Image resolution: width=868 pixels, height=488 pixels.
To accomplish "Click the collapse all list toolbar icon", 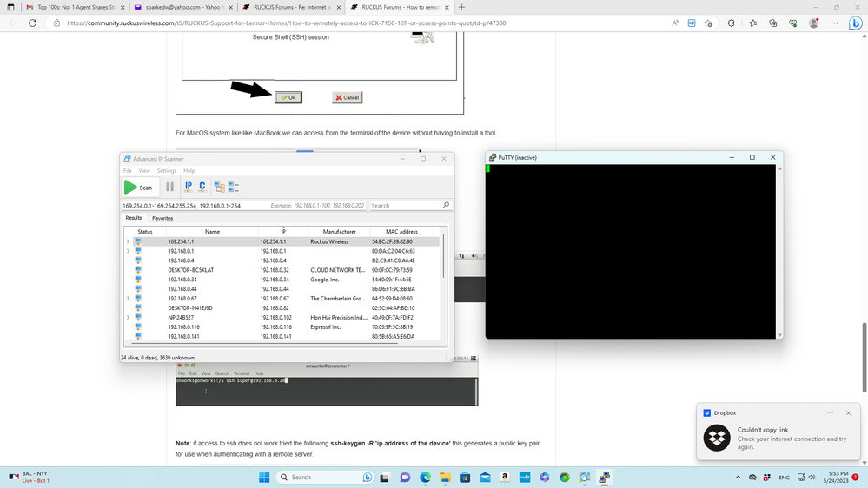I will [233, 187].
